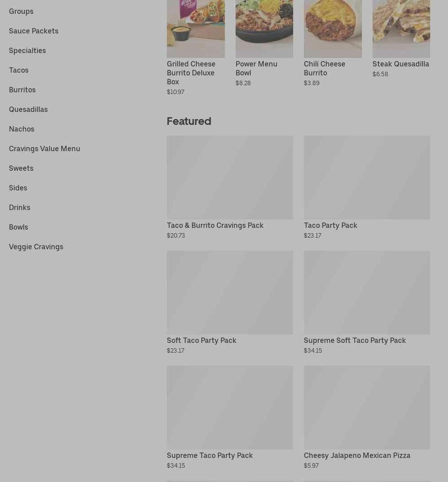Choose Supreme Taco Party Pack item
The width and height of the screenshot is (448, 482).
[x=230, y=417]
